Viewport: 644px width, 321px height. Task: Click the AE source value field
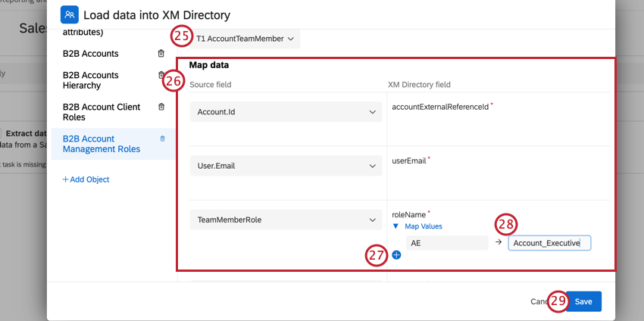pos(447,243)
